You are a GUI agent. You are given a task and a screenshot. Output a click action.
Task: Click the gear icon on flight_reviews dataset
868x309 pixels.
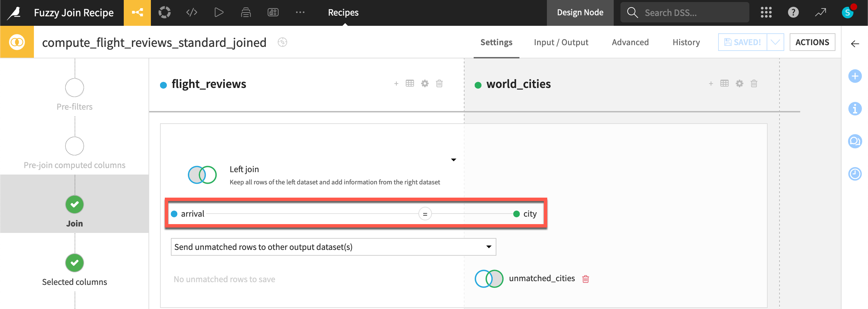click(x=425, y=83)
